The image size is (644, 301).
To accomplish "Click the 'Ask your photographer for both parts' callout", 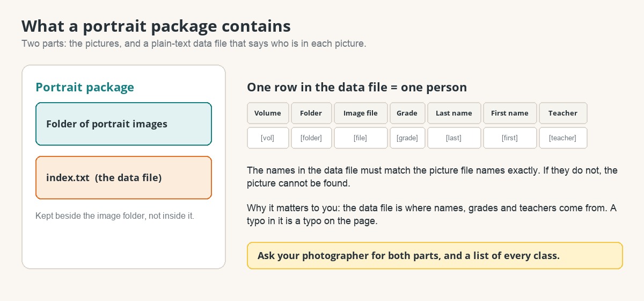I will (435, 255).
